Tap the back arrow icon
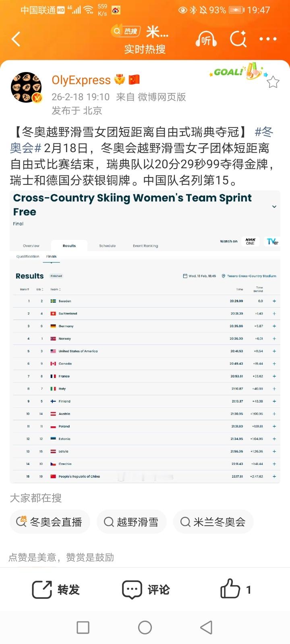Image resolution: width=290 pixels, height=644 pixels. (16, 39)
